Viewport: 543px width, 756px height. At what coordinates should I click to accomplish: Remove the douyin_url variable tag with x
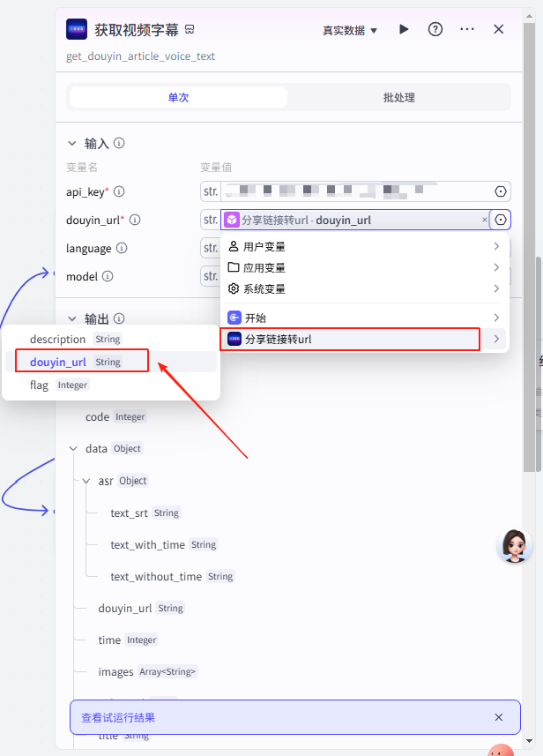tap(484, 220)
